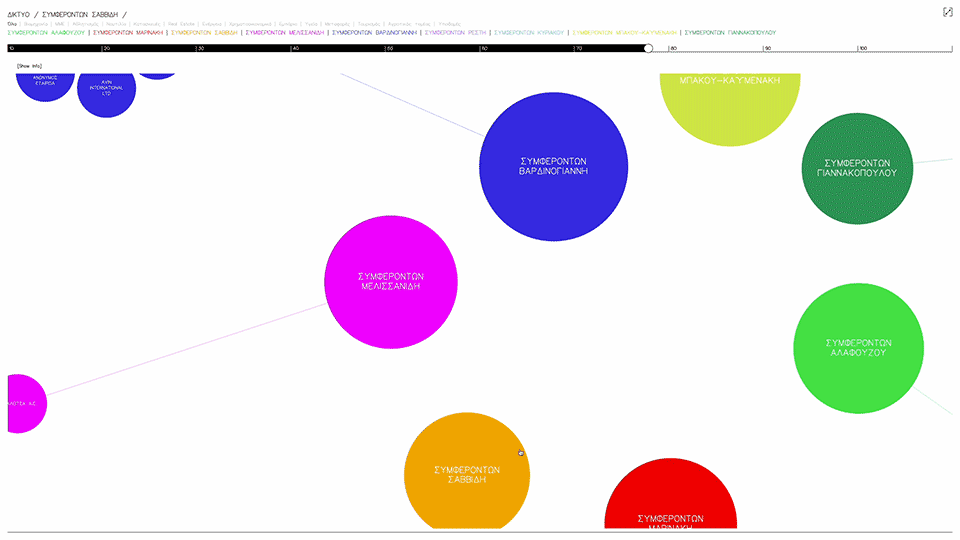Click ΣΥΜΦΕΡΟΝΤΩΝ ΑΛΑΦΟΥΖΟΥ legend link
960x540 pixels.
46,32
